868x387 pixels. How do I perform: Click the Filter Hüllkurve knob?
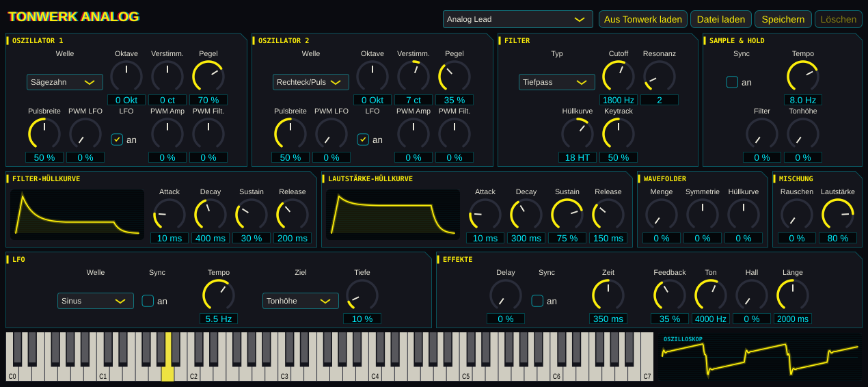pos(578,134)
